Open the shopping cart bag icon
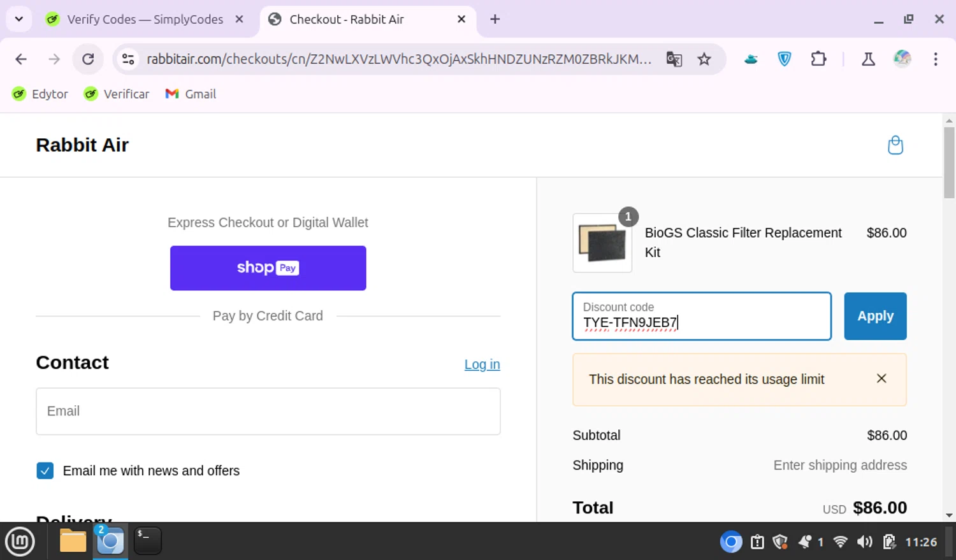The image size is (956, 560). coord(895,145)
